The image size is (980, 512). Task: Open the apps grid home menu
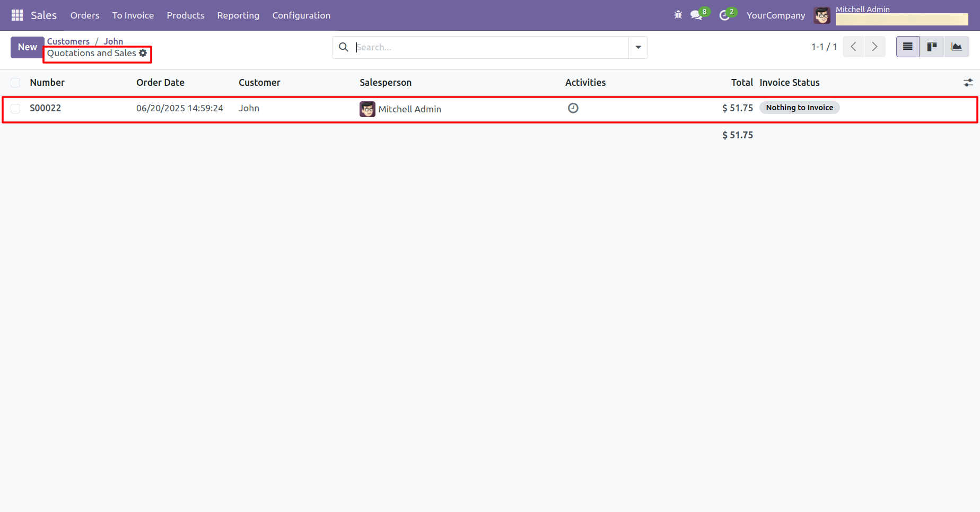tap(17, 15)
